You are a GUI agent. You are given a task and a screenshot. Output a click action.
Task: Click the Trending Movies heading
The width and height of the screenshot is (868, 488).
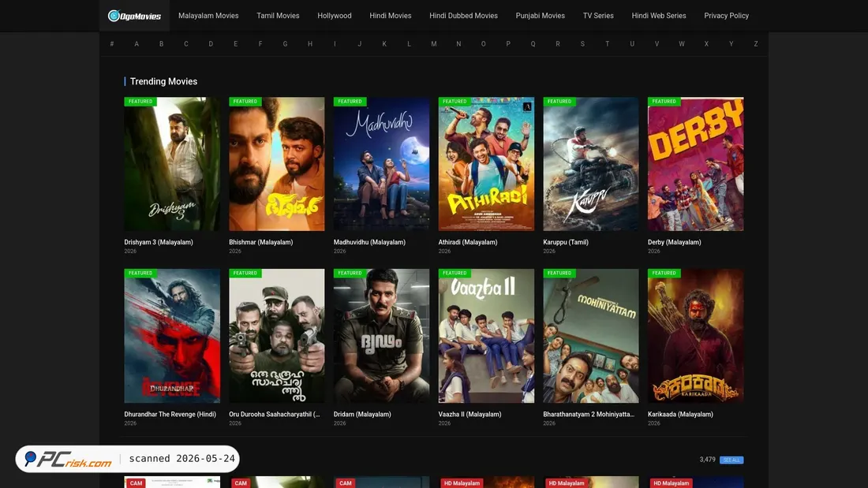coord(163,81)
